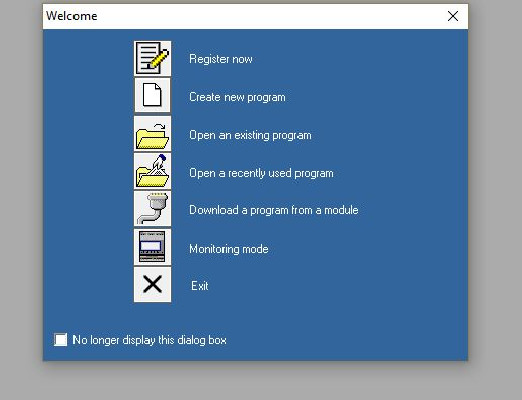Click the 'No longer display this dialog box' label
This screenshot has height=400, width=522.
point(149,340)
